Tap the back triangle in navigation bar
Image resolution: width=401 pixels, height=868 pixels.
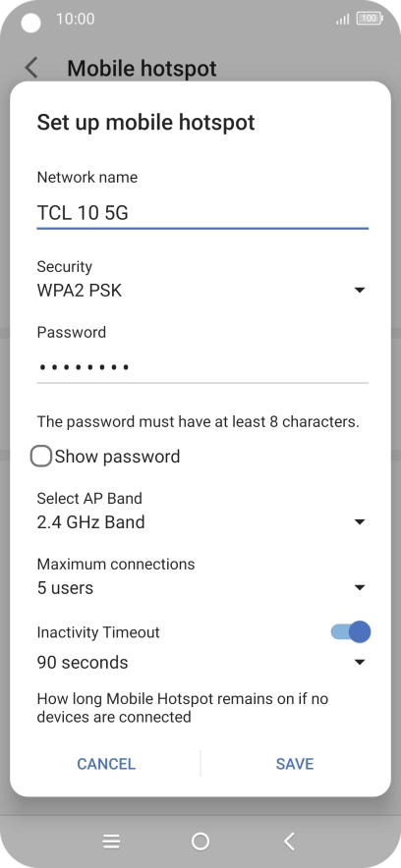pyautogui.click(x=289, y=841)
